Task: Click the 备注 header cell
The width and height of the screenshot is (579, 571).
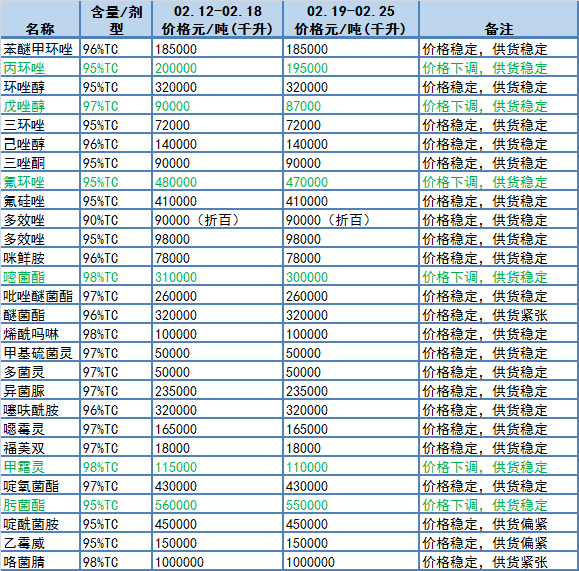Action: click(x=499, y=19)
